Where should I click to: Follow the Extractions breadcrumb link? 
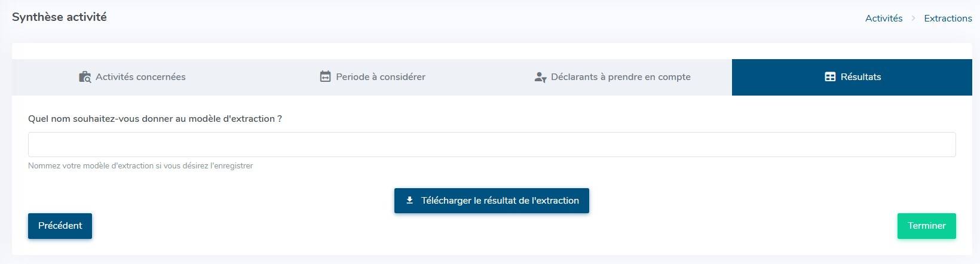[948, 19]
